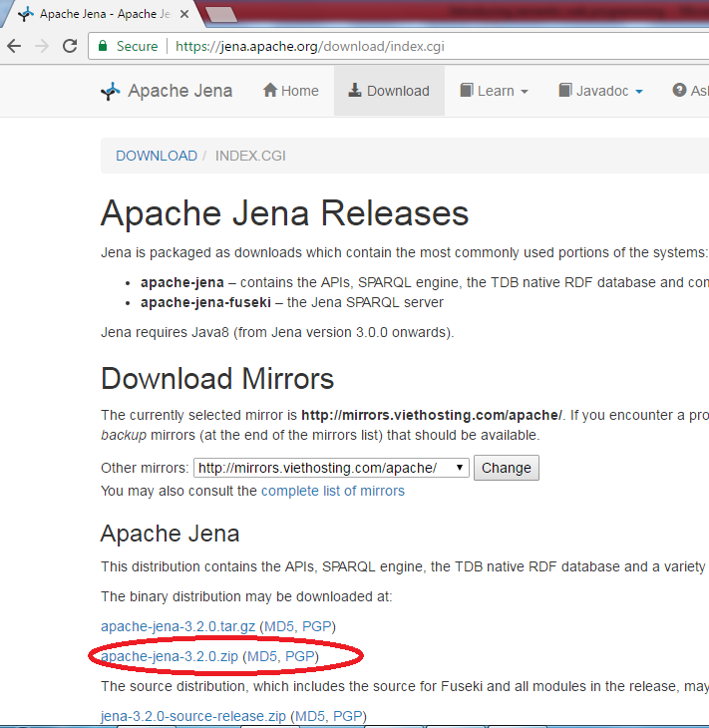Viewport: 709px width, 728px height.
Task: Open the Home navigation item
Action: (x=290, y=91)
